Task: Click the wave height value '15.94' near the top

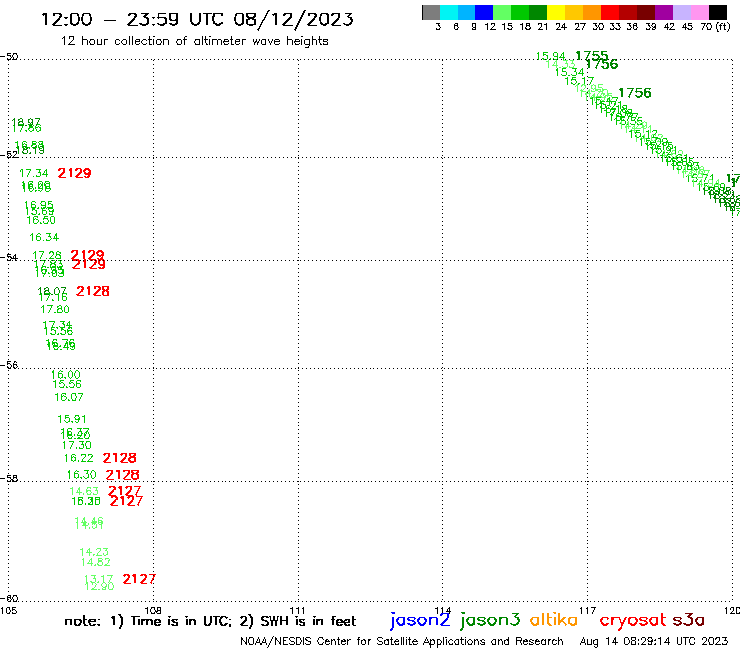Action: [x=550, y=56]
